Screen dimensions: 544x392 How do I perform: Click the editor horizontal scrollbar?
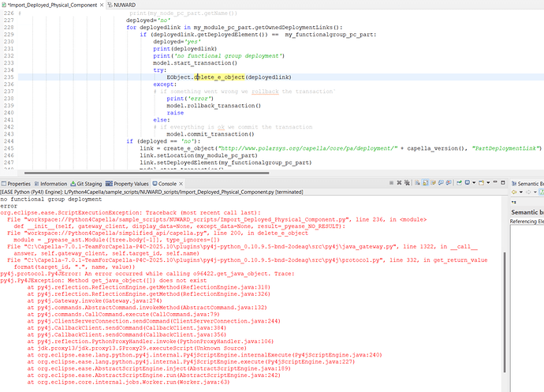147,173
